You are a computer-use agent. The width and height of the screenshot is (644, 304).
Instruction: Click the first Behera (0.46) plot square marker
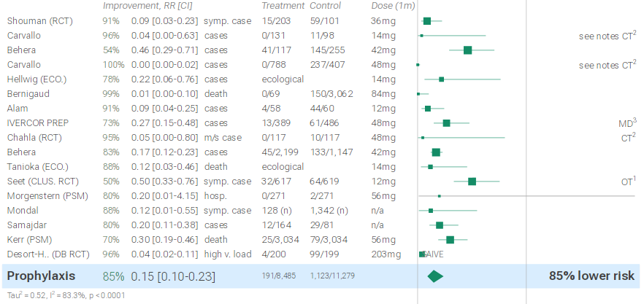pyautogui.click(x=467, y=50)
